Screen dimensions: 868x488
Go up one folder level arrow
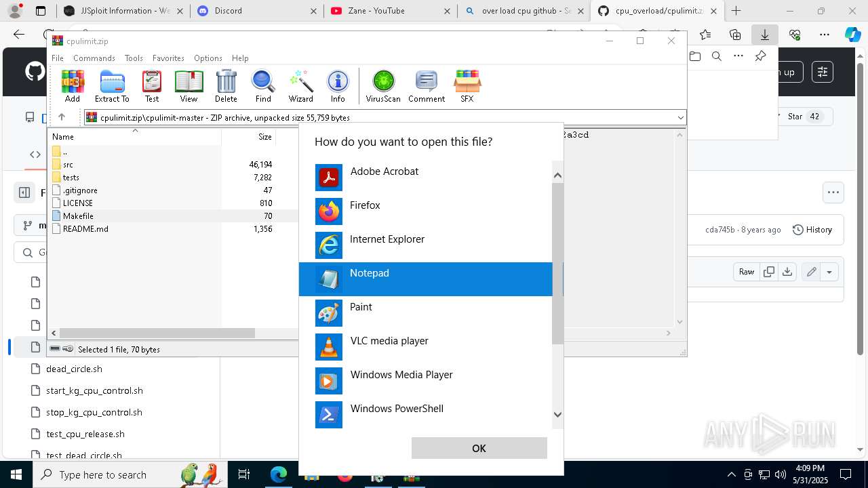pyautogui.click(x=61, y=117)
